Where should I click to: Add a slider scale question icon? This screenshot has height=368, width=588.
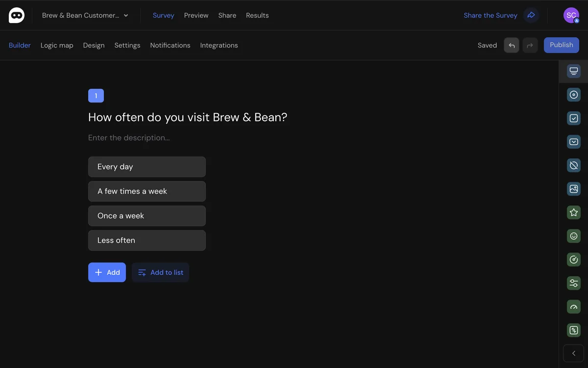(x=574, y=283)
